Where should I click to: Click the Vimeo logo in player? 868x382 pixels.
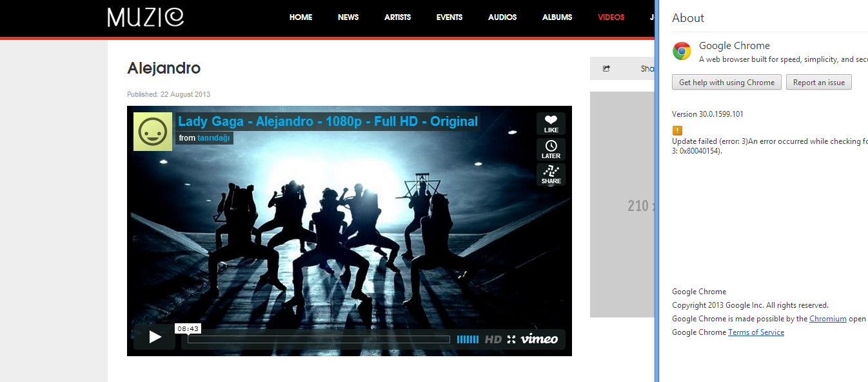[x=539, y=339]
